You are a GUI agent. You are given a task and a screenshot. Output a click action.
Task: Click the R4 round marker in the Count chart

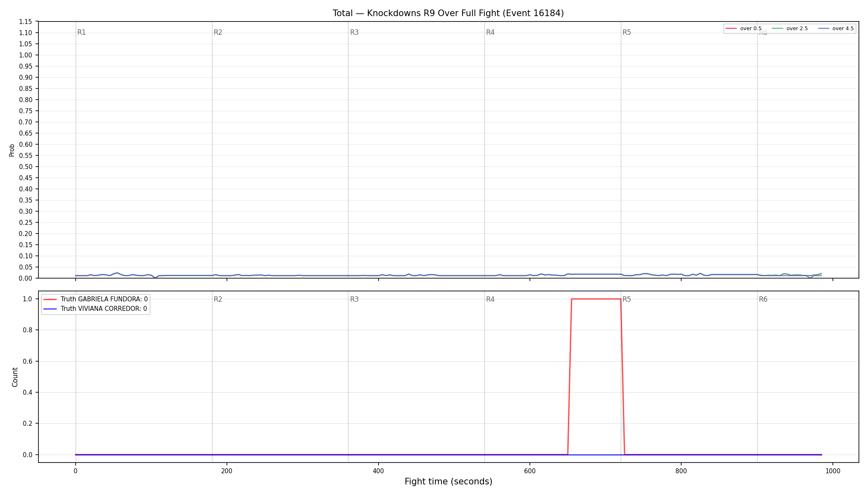(x=490, y=300)
